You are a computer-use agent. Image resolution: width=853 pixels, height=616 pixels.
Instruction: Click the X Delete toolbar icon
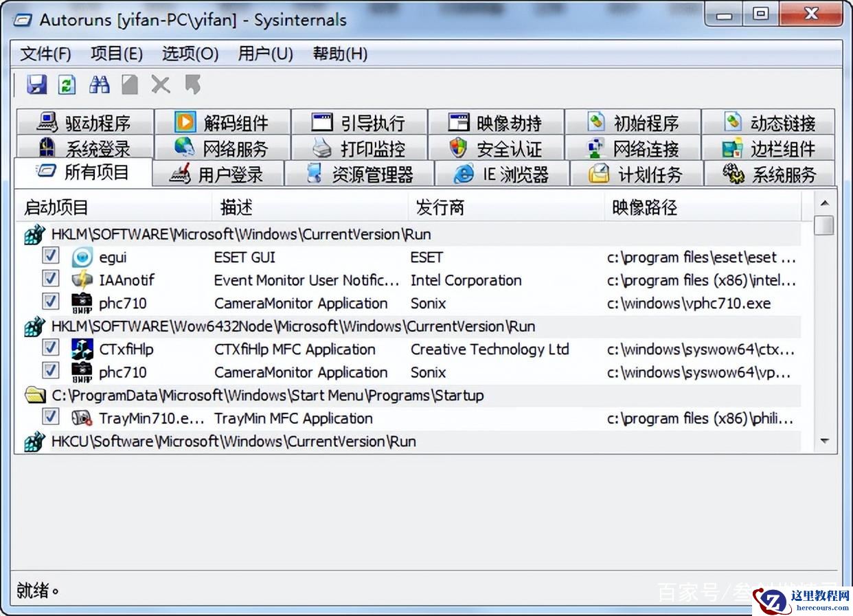coord(161,84)
